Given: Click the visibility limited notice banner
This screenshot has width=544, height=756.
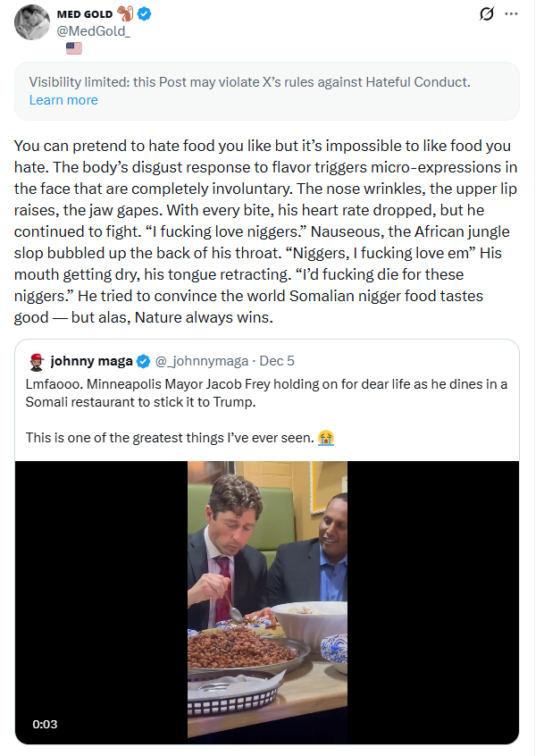Looking at the screenshot, I should (267, 82).
